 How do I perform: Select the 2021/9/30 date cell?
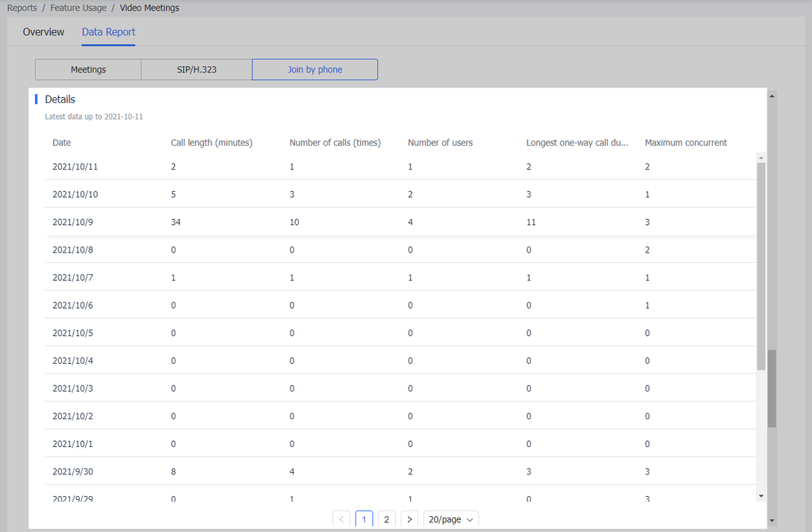click(72, 471)
